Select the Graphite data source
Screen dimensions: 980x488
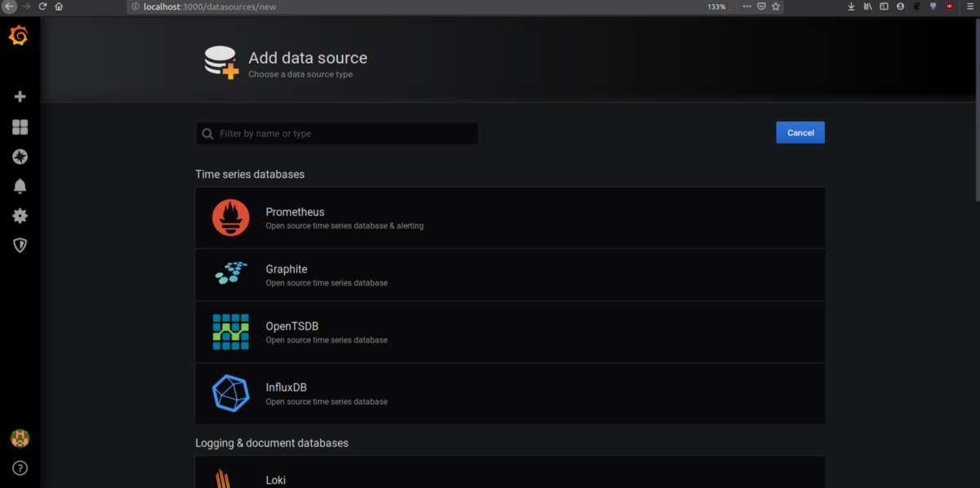[510, 275]
